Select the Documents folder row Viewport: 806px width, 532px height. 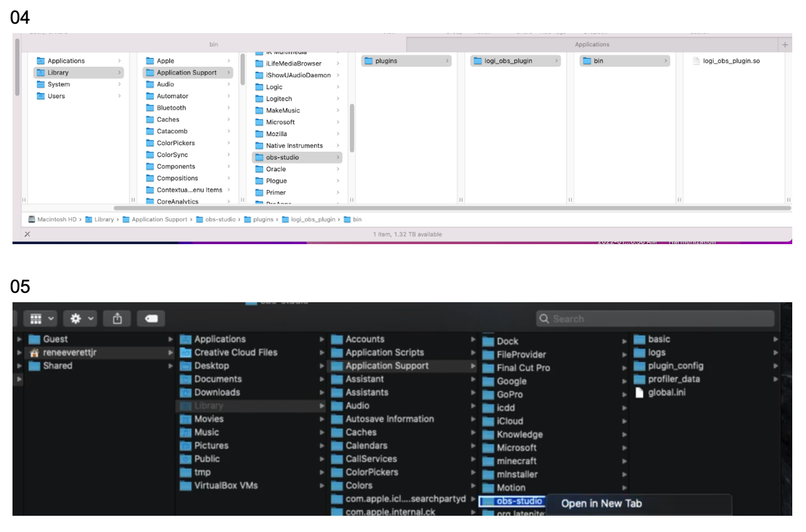click(x=251, y=379)
